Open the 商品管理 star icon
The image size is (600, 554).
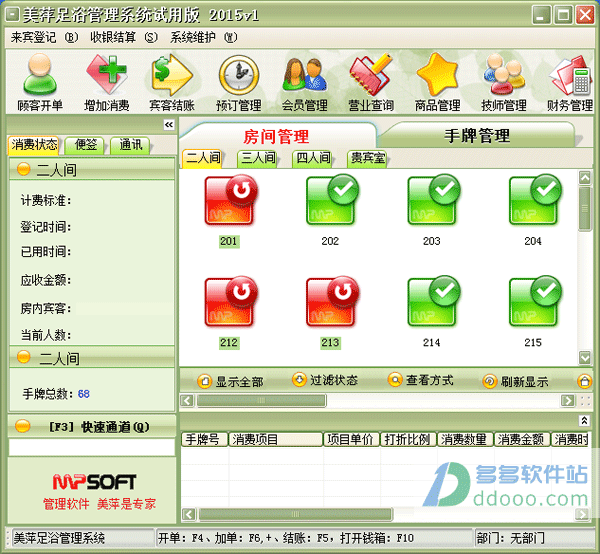(437, 82)
